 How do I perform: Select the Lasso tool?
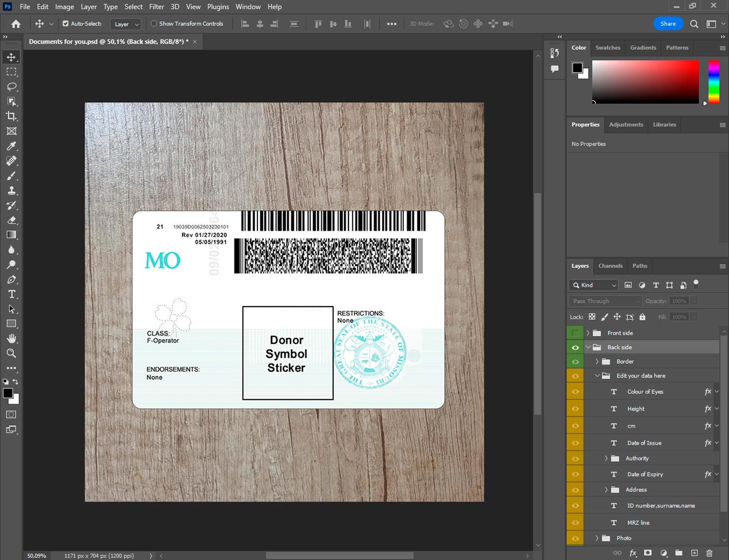(11, 87)
